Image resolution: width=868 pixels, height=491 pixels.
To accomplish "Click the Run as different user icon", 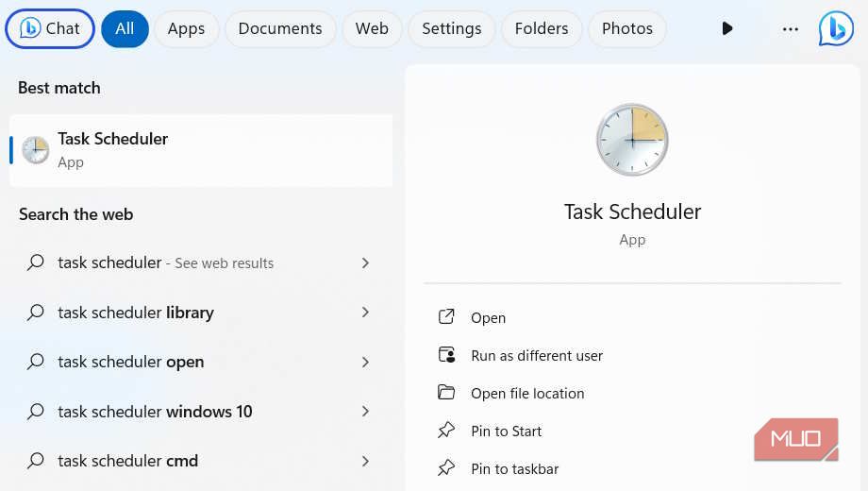I will click(446, 355).
